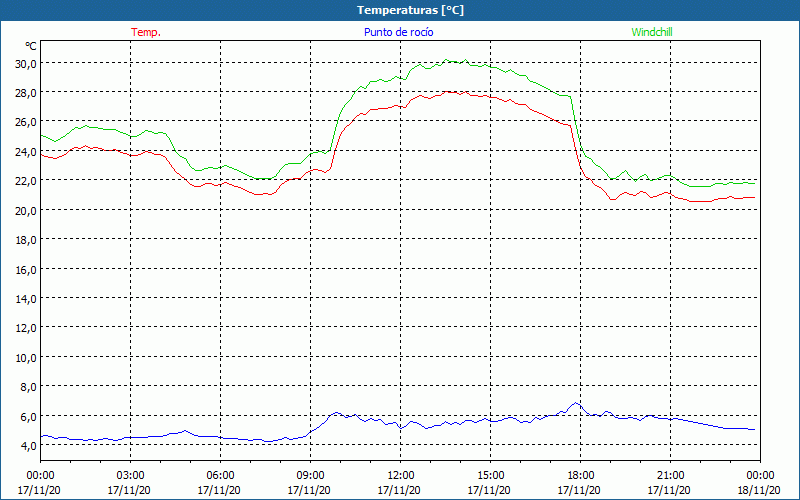Viewport: 800px width, 500px height.
Task: Click the 8,0 y-axis value
Action: tap(29, 387)
